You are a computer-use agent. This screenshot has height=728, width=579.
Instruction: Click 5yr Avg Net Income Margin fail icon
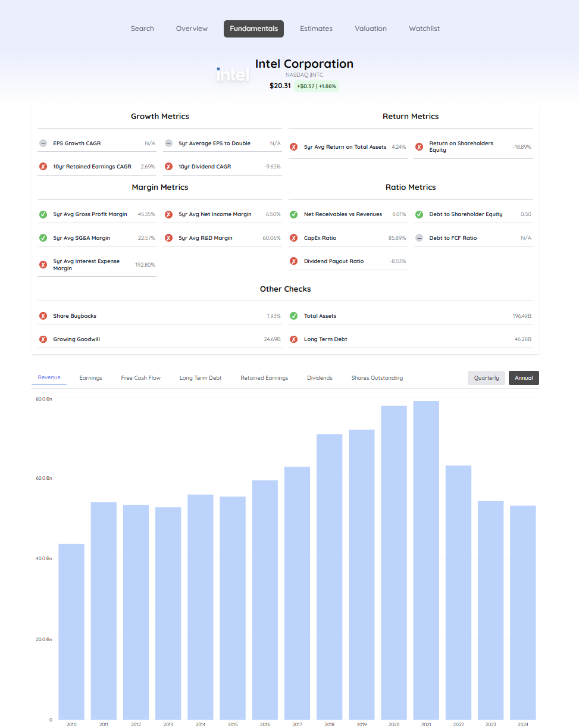coord(168,214)
